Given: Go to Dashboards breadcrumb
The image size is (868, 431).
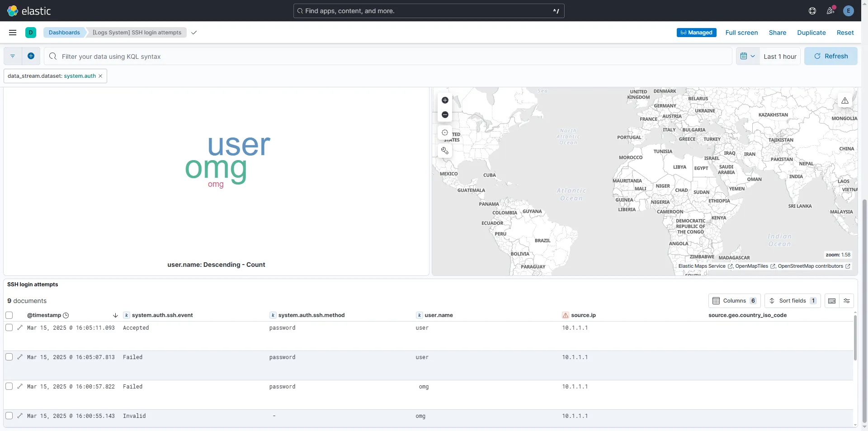Looking at the screenshot, I should pyautogui.click(x=64, y=33).
